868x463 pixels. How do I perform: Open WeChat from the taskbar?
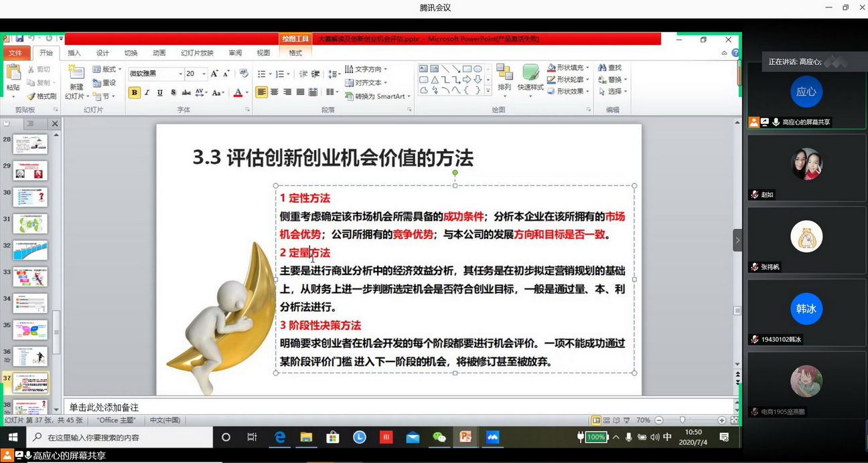tap(439, 437)
